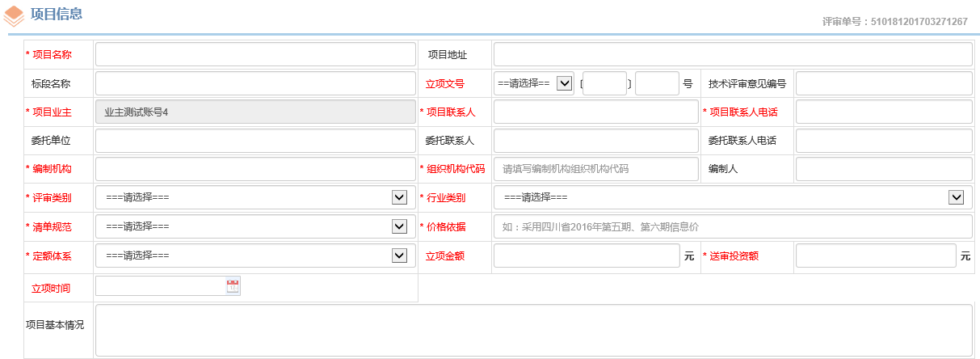Click the calendar icon beside 立项时间
The image size is (980, 359).
tap(233, 286)
